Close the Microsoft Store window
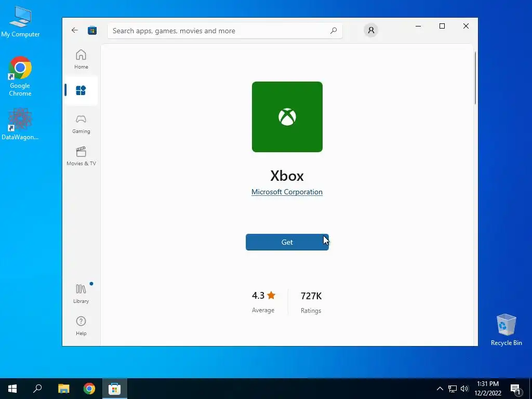 [x=466, y=26]
